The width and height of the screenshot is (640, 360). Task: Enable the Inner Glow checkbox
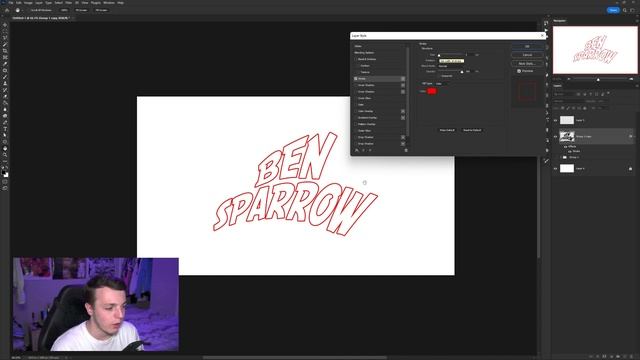click(x=356, y=98)
